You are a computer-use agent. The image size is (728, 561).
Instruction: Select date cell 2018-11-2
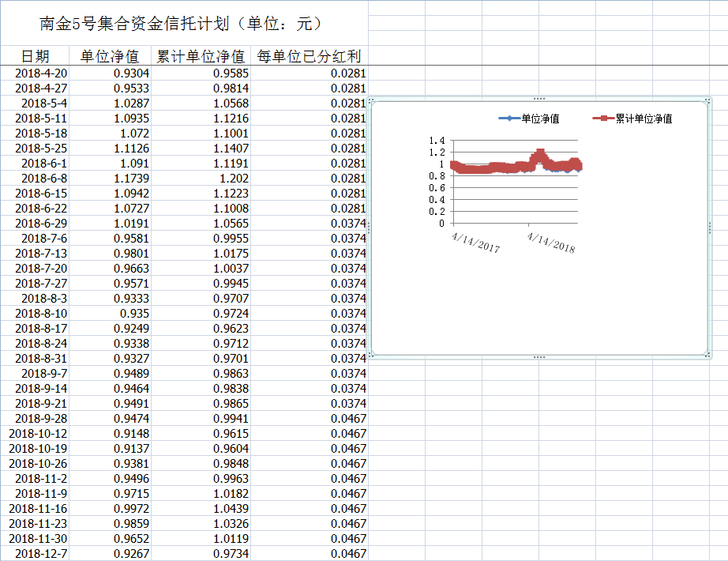coord(35,478)
